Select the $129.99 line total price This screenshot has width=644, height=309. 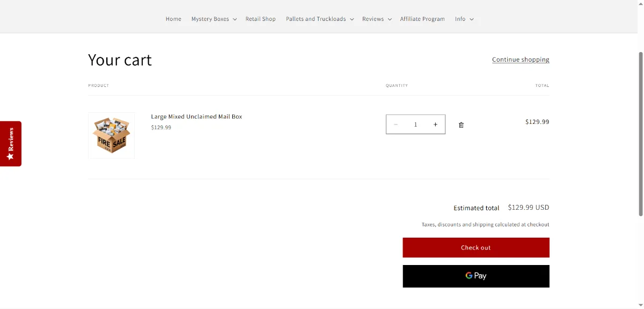(537, 122)
